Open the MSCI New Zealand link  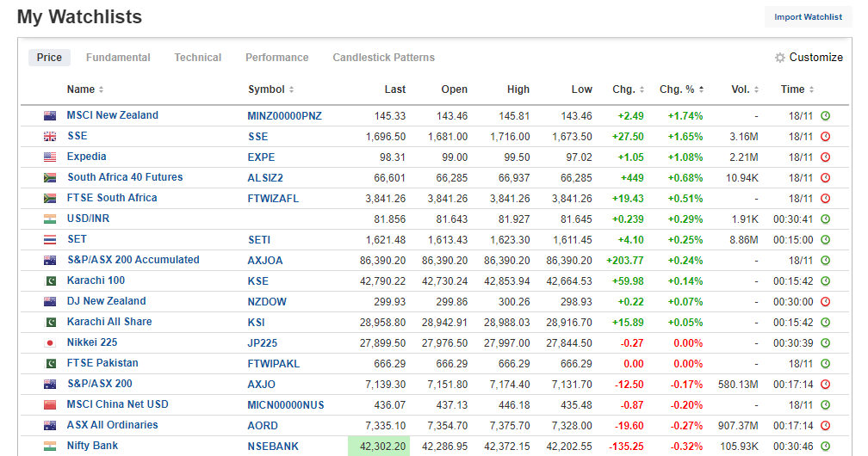[x=112, y=115]
